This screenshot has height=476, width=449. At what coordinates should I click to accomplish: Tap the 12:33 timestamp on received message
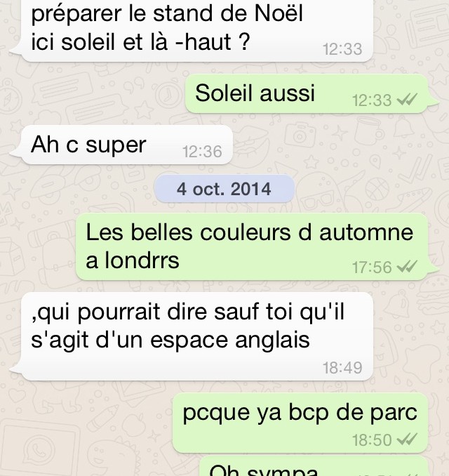tap(342, 49)
